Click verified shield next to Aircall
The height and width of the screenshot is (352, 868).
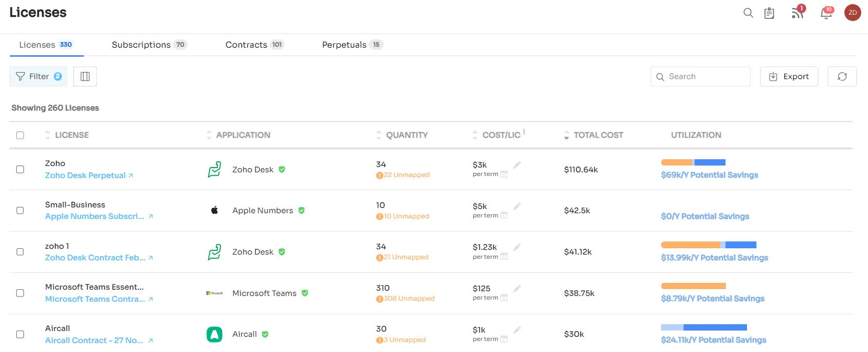265,334
